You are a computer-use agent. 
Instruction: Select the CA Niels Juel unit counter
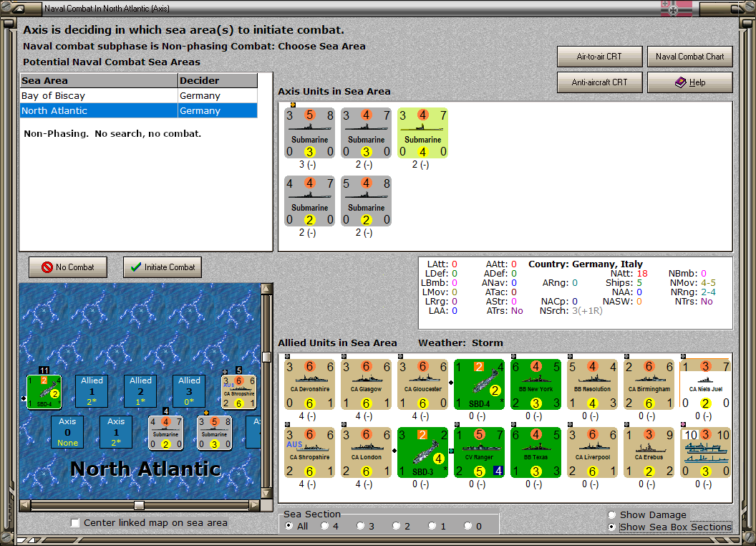click(x=705, y=384)
